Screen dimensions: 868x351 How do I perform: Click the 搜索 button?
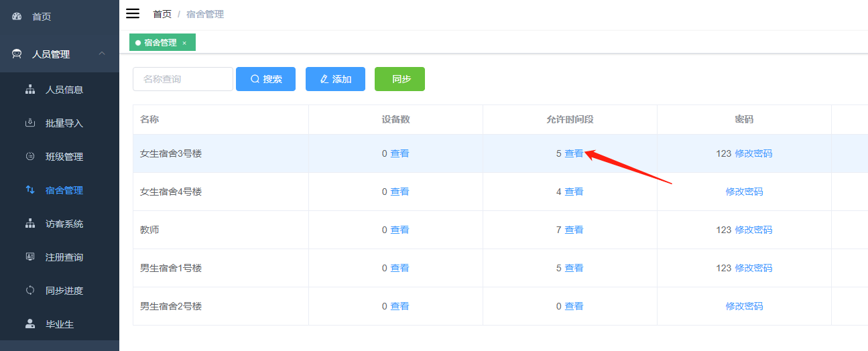(x=265, y=79)
